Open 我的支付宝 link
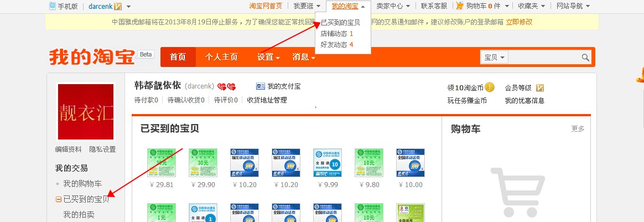 (x=284, y=86)
